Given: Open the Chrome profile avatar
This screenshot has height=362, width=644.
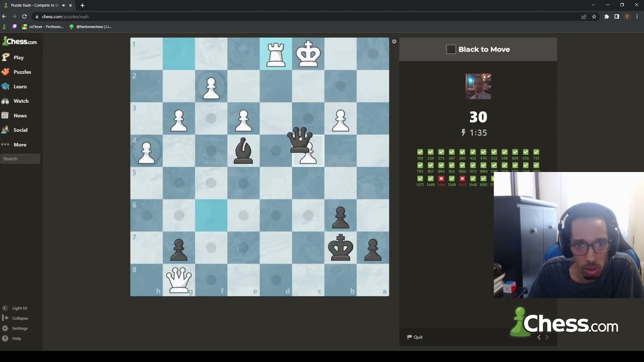Looking at the screenshot, I should [x=627, y=17].
